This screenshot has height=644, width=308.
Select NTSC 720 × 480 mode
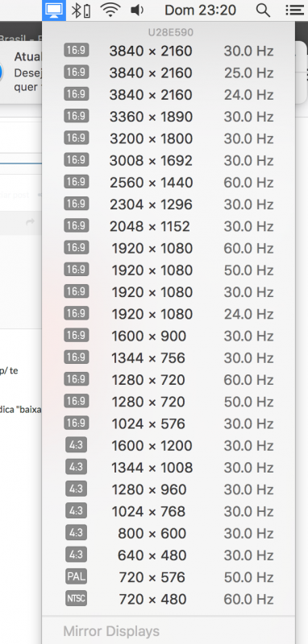click(x=169, y=599)
